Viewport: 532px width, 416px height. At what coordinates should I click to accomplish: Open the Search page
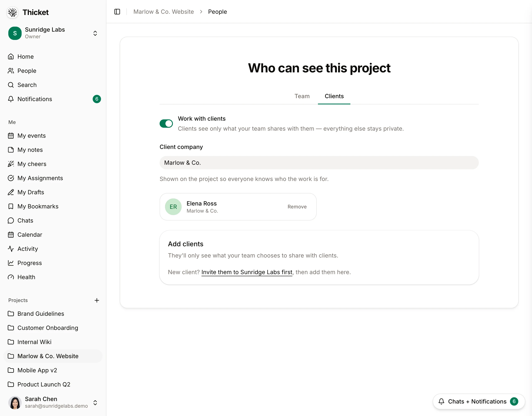(53, 85)
